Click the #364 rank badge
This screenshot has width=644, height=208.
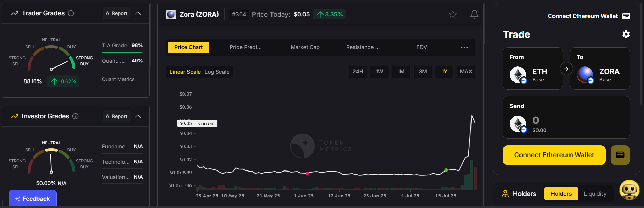(239, 14)
